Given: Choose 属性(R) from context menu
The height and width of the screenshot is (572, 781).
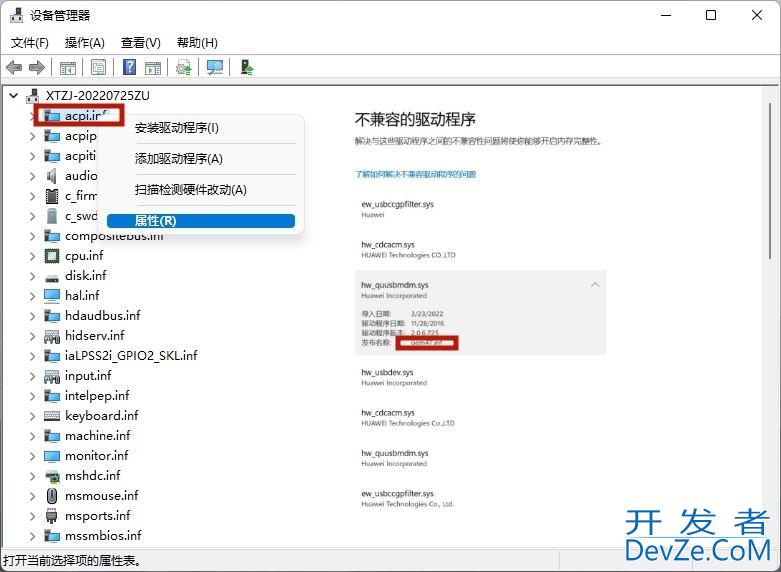Looking at the screenshot, I should pyautogui.click(x=201, y=221).
